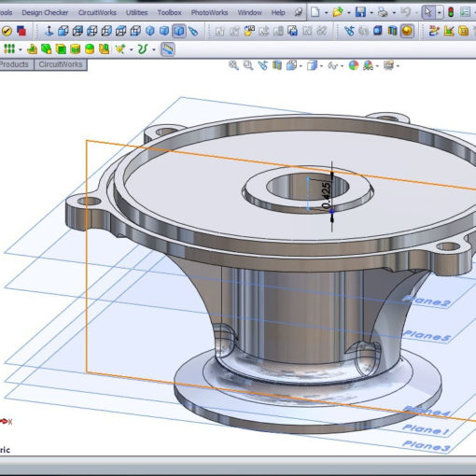Screen dimensions: 476x476
Task: Click the Mirror feature icon
Action: 105,49
